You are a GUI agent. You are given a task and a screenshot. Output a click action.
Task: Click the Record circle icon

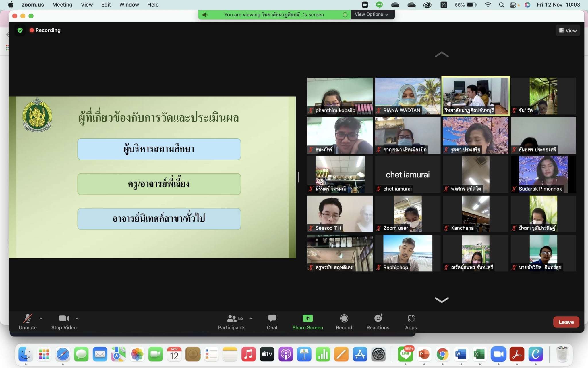point(344,318)
